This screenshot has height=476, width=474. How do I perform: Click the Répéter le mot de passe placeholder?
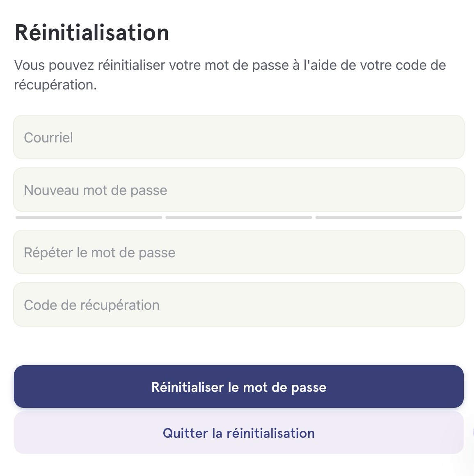coord(100,253)
